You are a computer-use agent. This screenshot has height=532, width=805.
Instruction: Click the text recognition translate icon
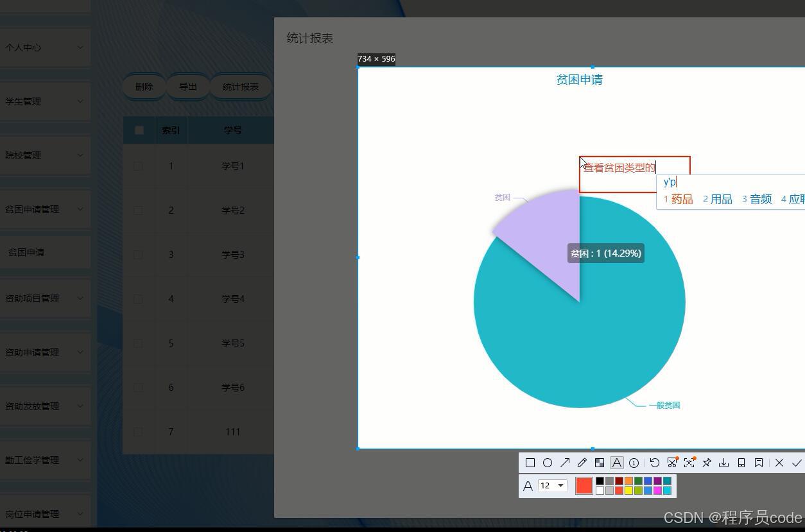[689, 463]
